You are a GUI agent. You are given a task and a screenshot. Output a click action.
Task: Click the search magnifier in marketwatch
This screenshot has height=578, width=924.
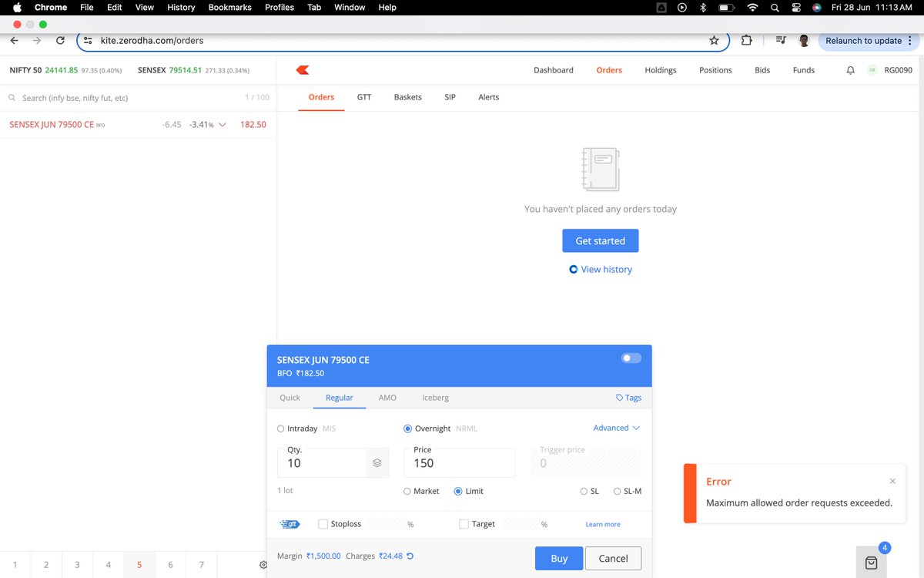[12, 98]
